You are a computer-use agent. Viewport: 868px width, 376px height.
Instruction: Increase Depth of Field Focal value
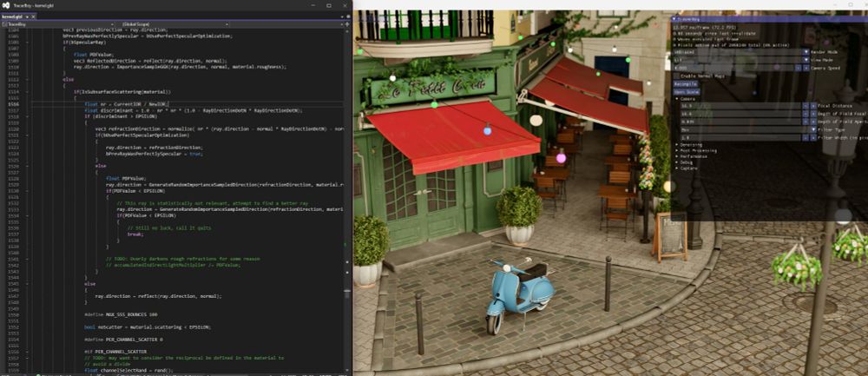(x=813, y=114)
